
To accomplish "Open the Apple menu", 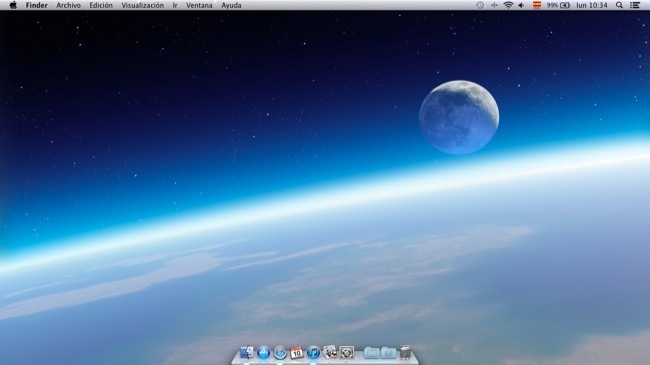I will click(x=13, y=5).
